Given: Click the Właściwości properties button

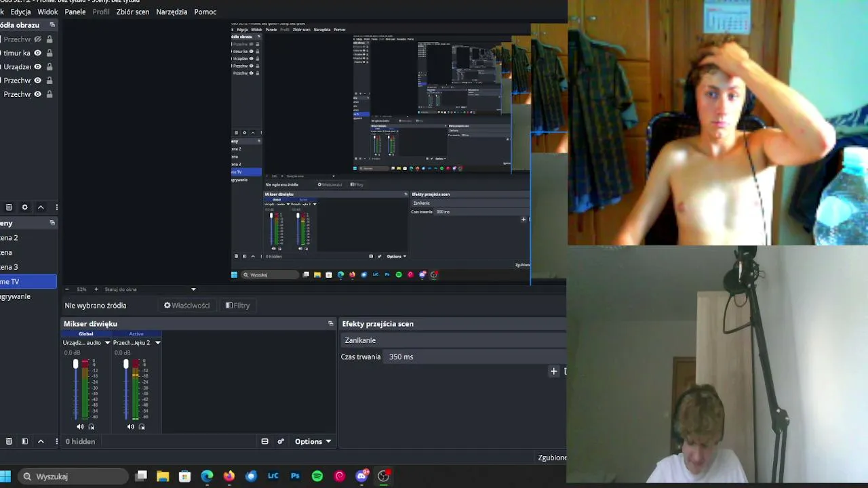Looking at the screenshot, I should coord(186,306).
